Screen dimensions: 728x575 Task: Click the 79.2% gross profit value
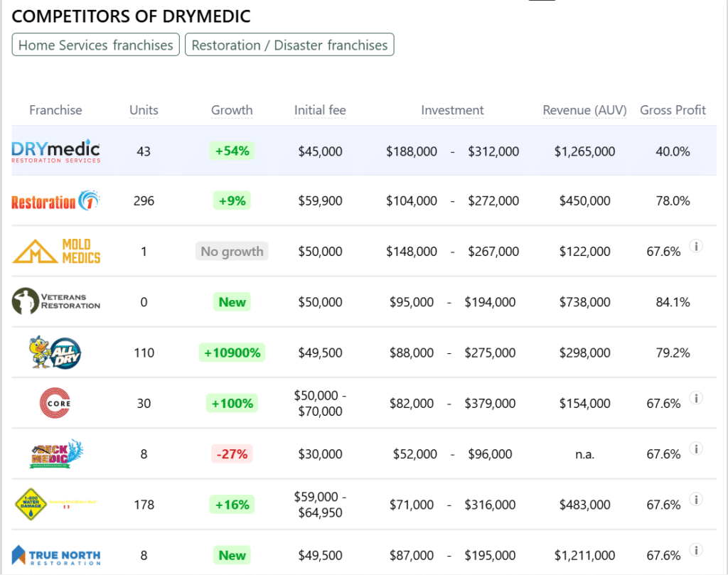[x=673, y=353]
